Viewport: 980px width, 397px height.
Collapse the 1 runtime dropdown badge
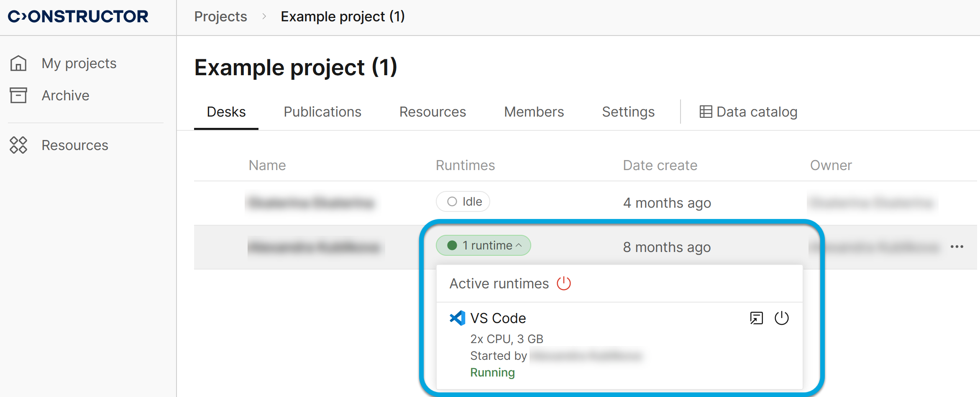pyautogui.click(x=483, y=245)
